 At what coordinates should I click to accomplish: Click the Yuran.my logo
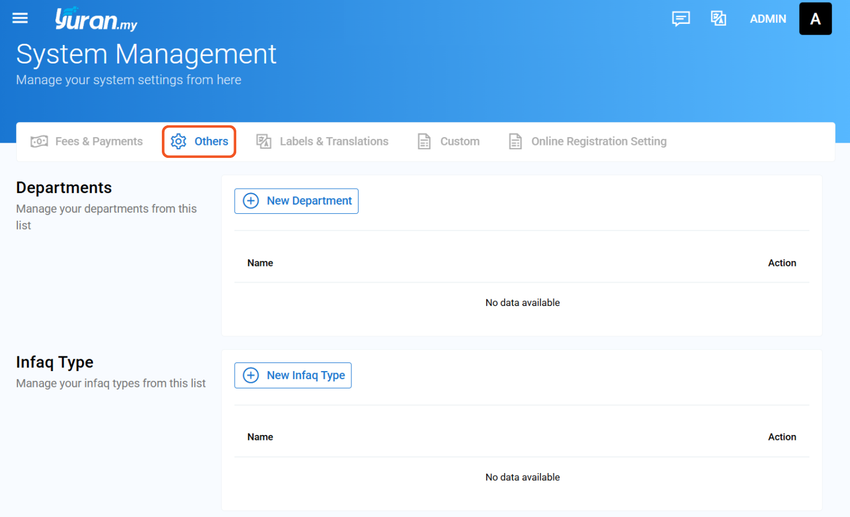[96, 20]
